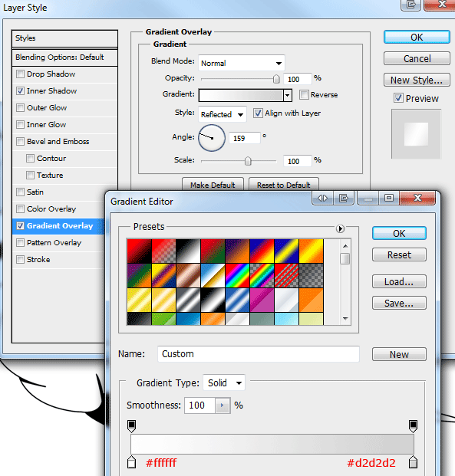The image size is (455, 476).
Task: Click Cancel in the Layer Style dialog
Action: (417, 58)
